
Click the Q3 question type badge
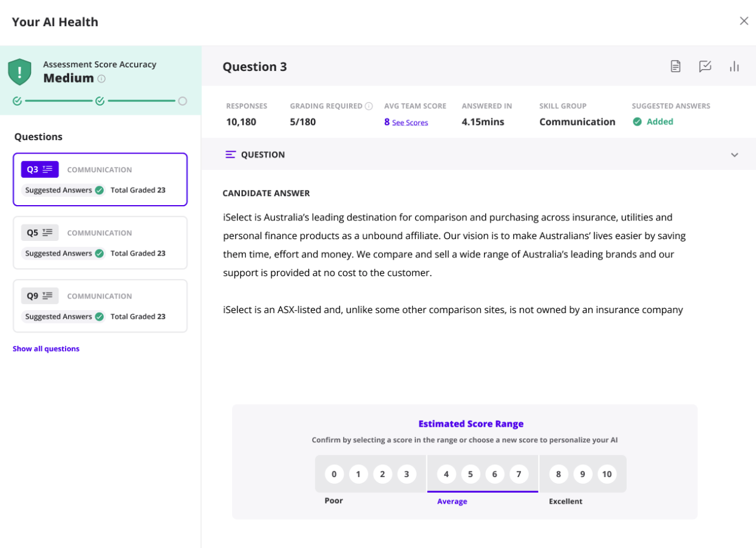tap(39, 169)
